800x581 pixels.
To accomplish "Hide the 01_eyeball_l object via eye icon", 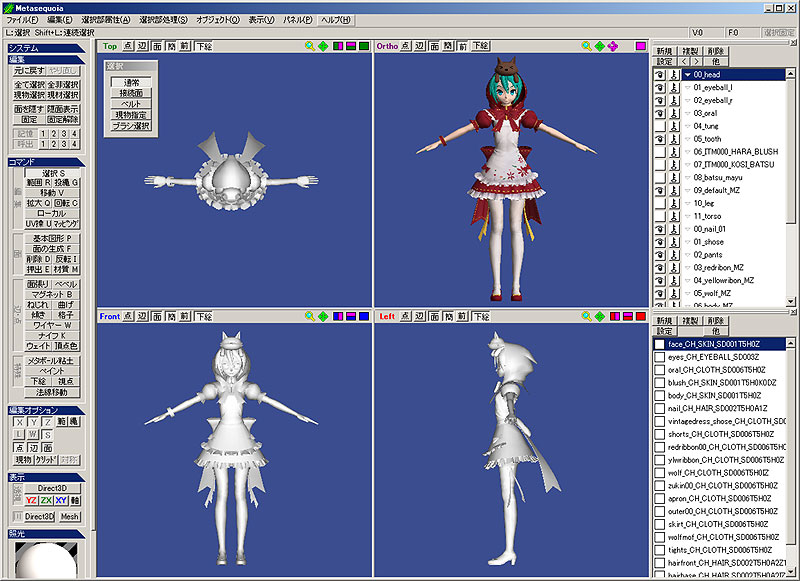I will (660, 87).
